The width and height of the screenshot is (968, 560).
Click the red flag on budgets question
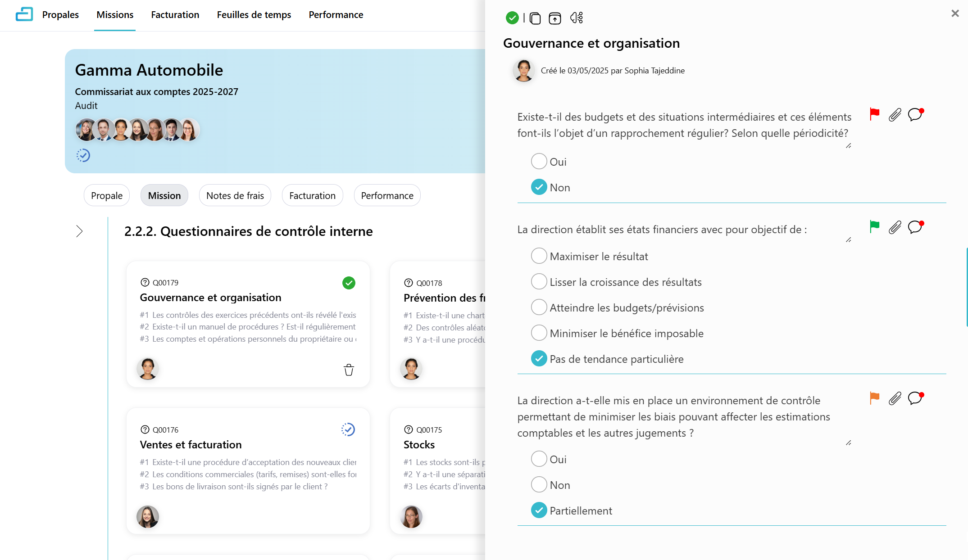[874, 114]
